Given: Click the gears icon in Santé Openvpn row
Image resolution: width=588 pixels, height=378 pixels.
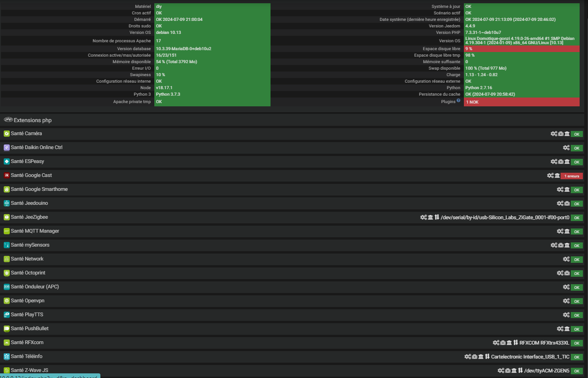Looking at the screenshot, I should [x=566, y=301].
